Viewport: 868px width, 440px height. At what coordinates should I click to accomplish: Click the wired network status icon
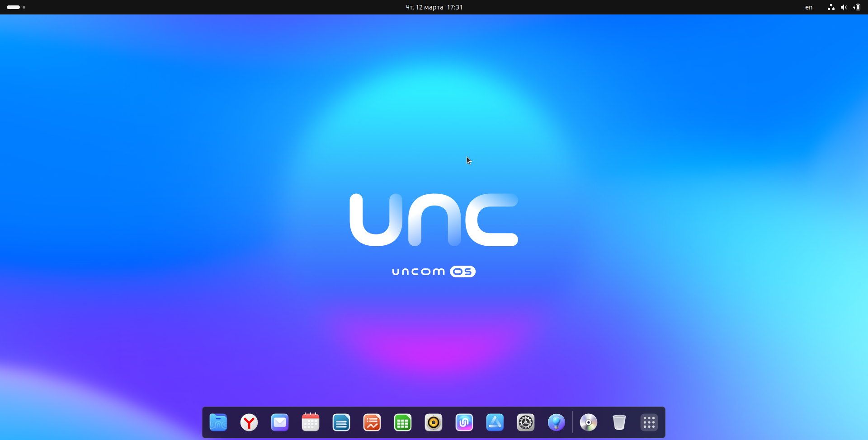click(831, 7)
